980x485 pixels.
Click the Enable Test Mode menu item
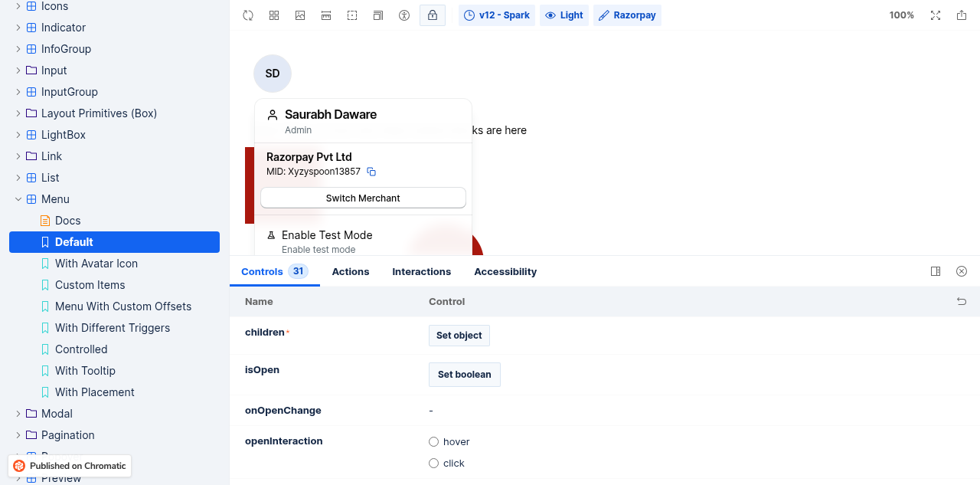click(363, 241)
